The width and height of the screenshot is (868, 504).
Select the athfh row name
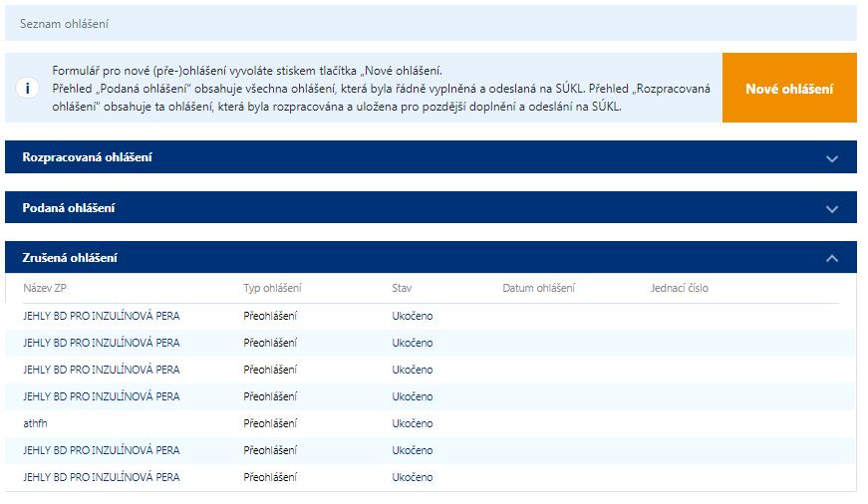[35, 423]
